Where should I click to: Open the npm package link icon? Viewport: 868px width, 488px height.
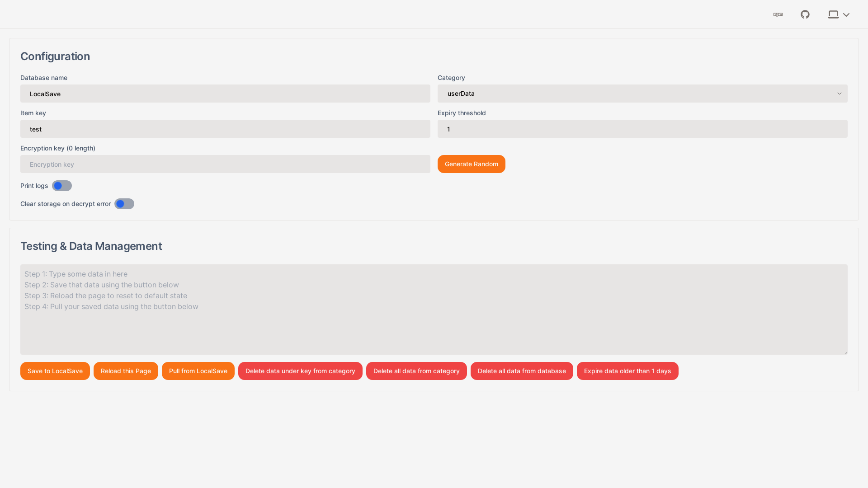point(778,14)
